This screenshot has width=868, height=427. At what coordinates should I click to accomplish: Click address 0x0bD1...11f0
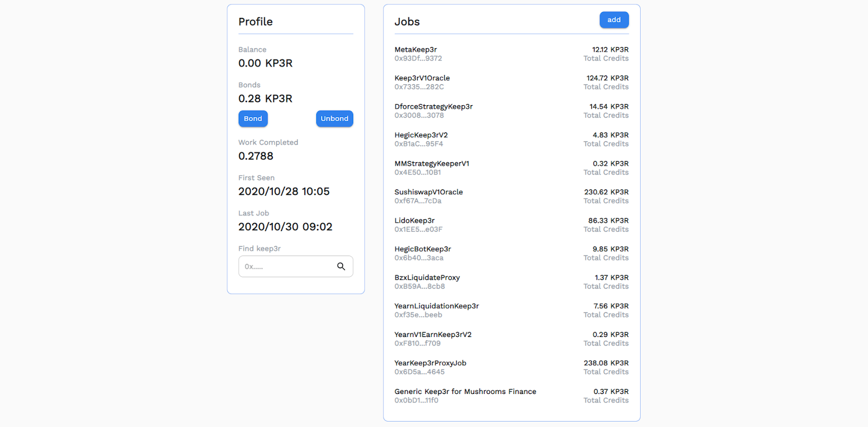click(416, 400)
